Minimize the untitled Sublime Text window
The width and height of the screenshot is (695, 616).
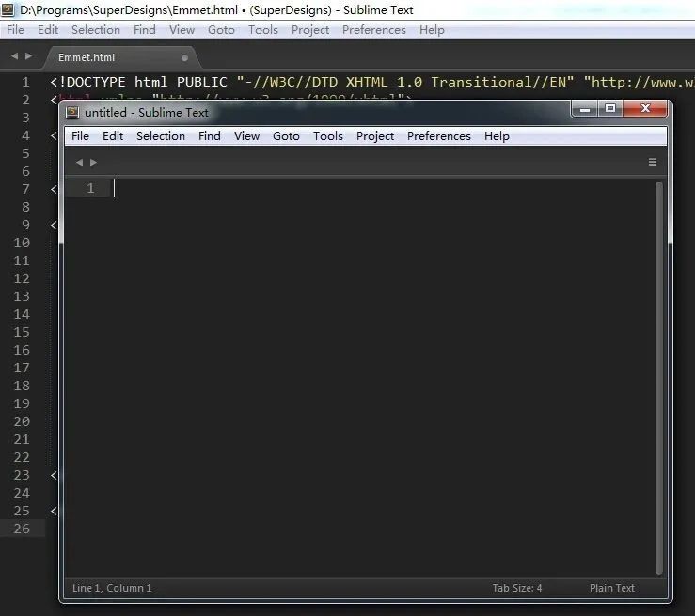tap(585, 108)
